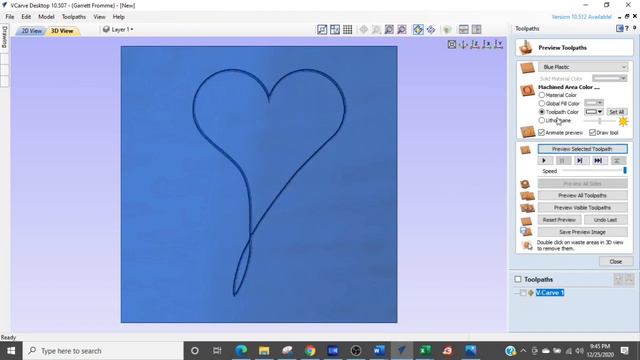Close the Preview Toolpaths form
This screenshot has height=360, width=640.
(x=616, y=262)
